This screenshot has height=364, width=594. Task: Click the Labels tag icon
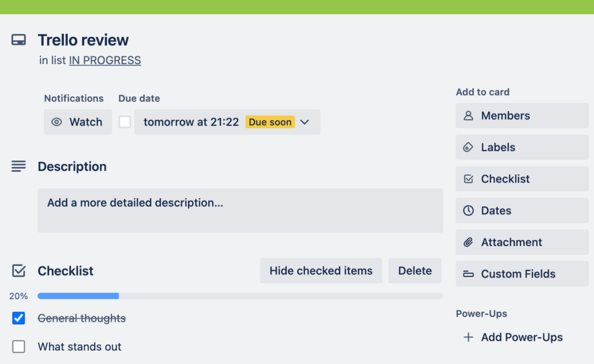point(468,147)
